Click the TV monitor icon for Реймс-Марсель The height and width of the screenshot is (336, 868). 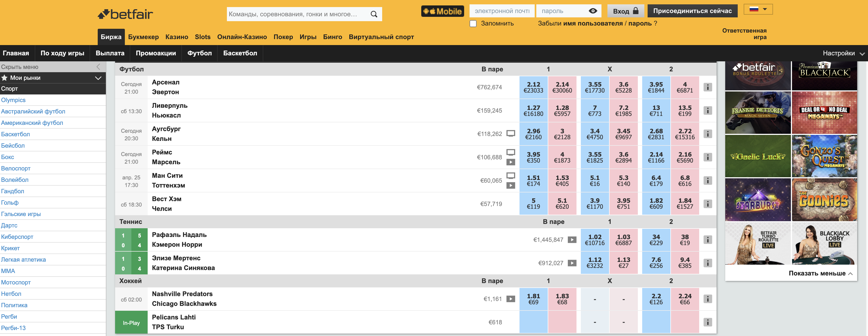tap(511, 152)
